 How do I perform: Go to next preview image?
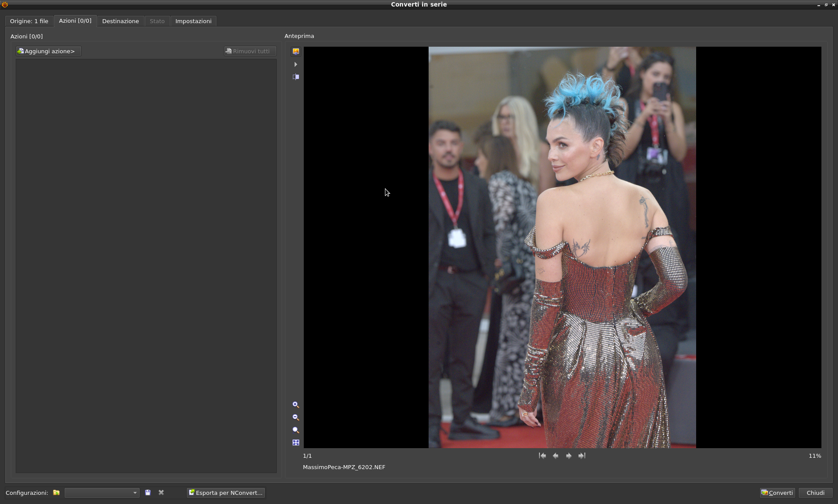coord(569,456)
